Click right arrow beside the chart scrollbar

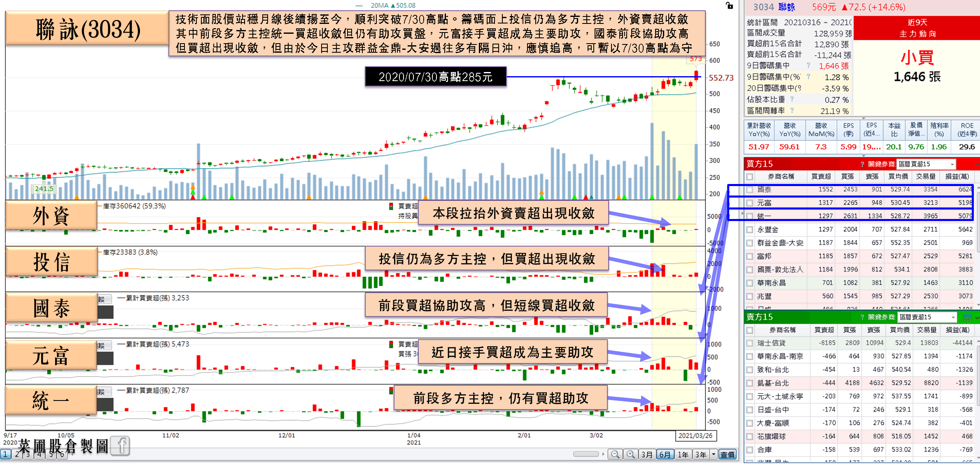pos(603,454)
